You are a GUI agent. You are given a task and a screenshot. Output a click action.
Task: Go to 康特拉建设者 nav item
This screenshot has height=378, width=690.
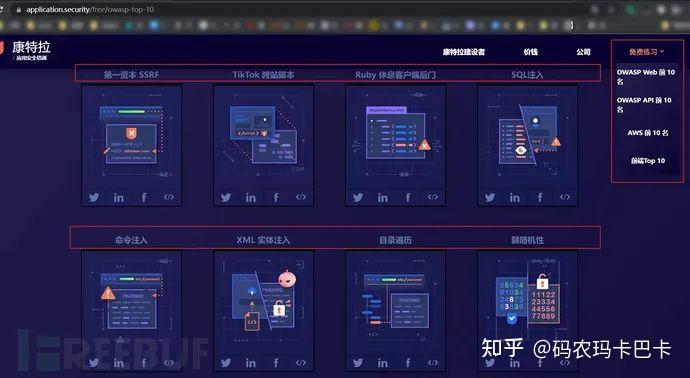click(464, 52)
